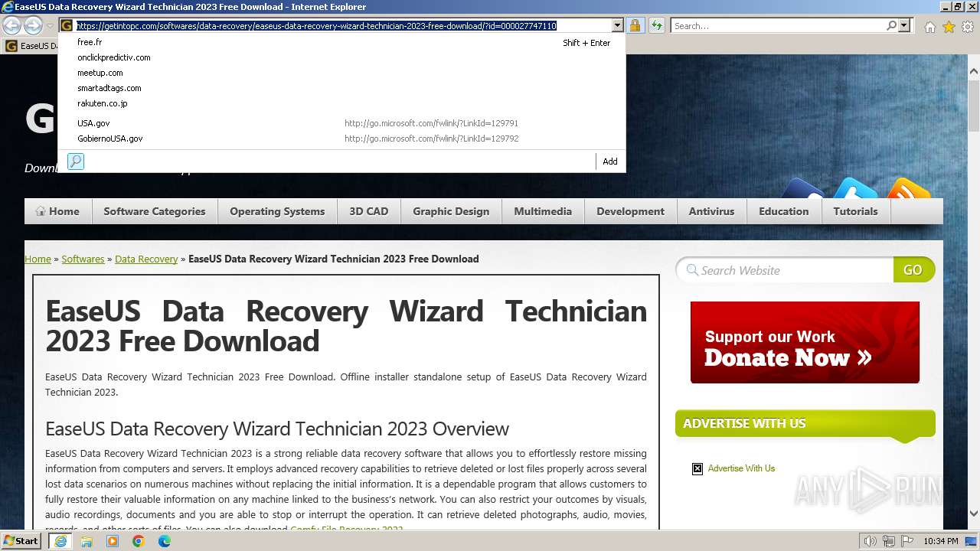This screenshot has height=551, width=980.
Task: Click the IE address bar URL field
Action: coord(341,26)
